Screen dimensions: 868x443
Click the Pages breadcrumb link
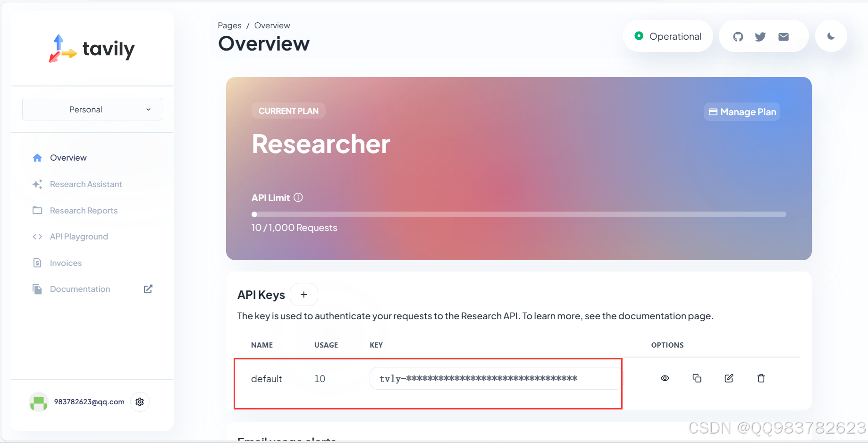coord(229,25)
